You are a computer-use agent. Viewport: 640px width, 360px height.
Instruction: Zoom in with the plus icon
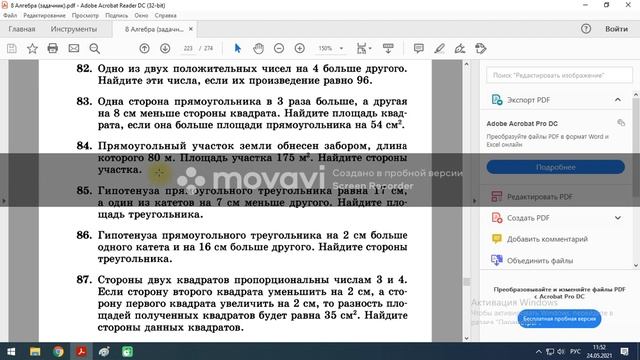point(300,49)
